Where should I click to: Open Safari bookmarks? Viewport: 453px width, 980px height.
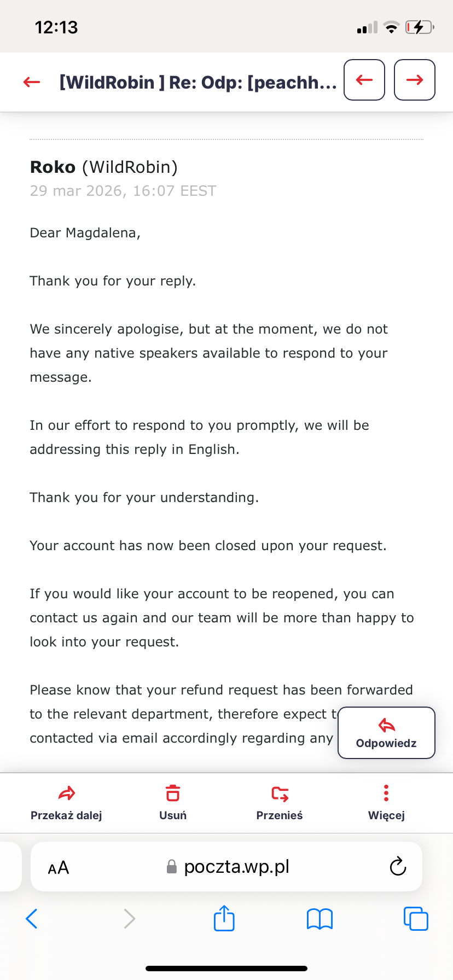(320, 919)
